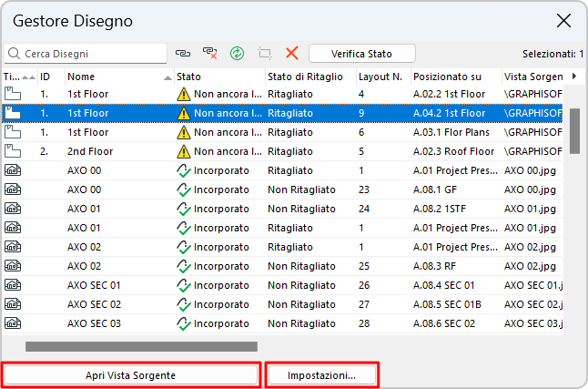
Task: Select the row positioned on A.02.3 Roof Floor
Action: (282, 151)
